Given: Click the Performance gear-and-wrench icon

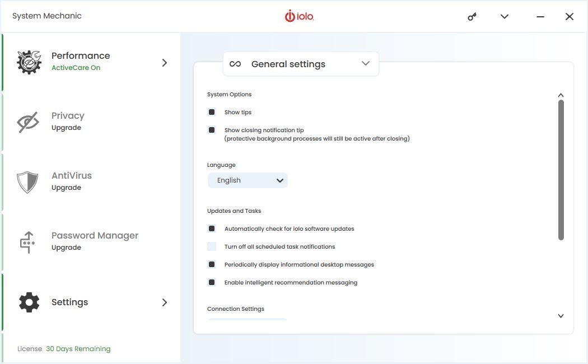Looking at the screenshot, I should [29, 62].
